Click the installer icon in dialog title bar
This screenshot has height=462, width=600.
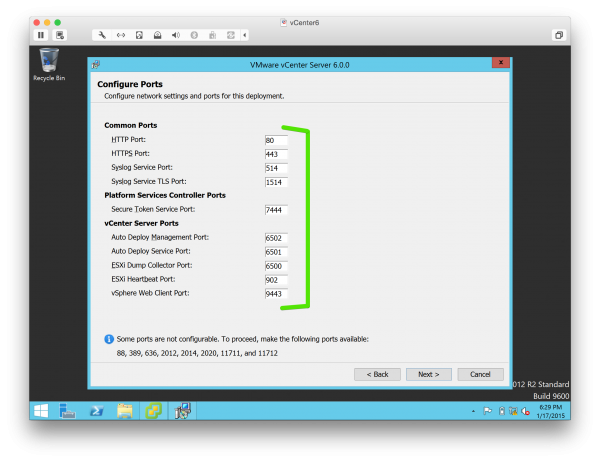click(x=96, y=65)
